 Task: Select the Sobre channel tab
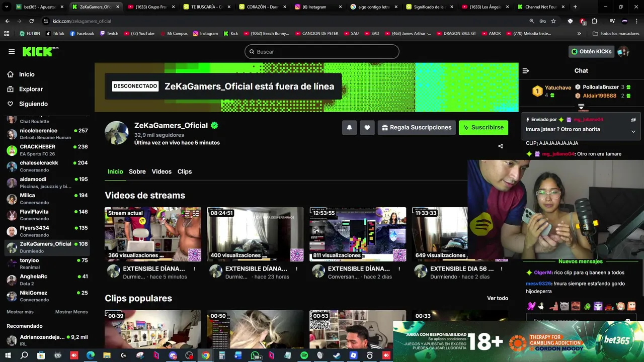point(137,171)
